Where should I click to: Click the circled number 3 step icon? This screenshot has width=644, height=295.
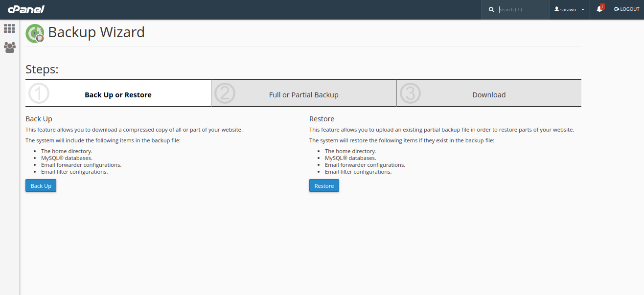pos(410,93)
